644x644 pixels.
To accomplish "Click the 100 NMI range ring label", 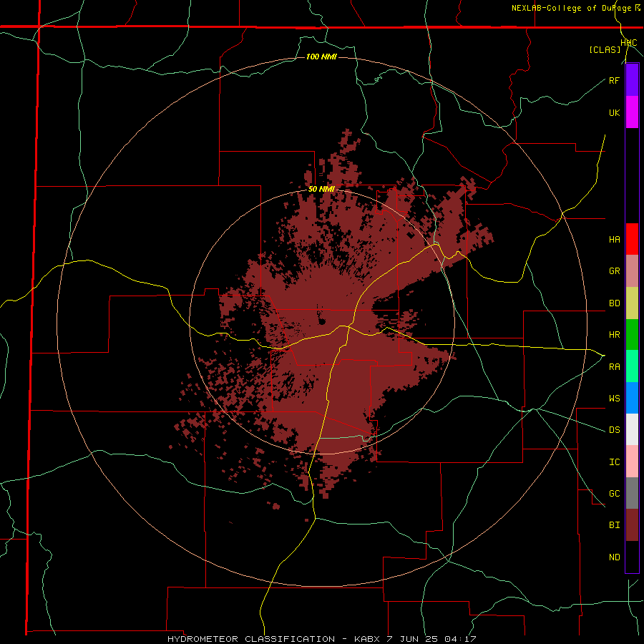I will [x=321, y=57].
